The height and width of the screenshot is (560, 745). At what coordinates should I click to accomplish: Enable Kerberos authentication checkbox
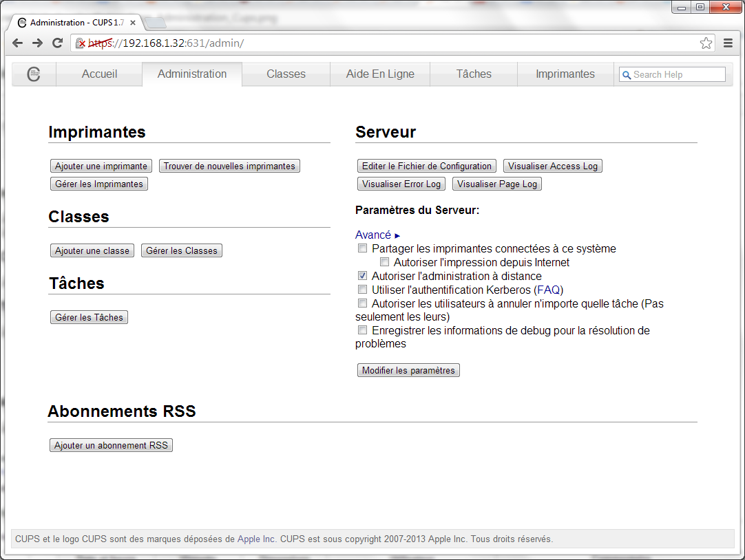[362, 290]
